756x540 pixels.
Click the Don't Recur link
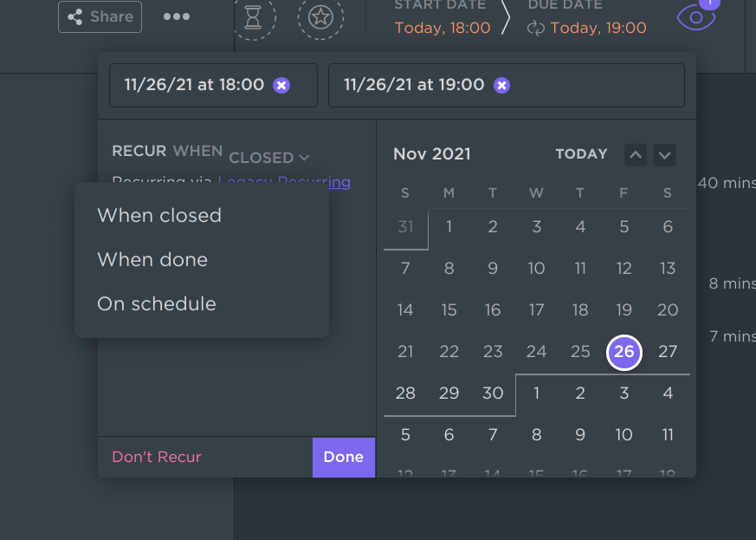[x=157, y=457]
